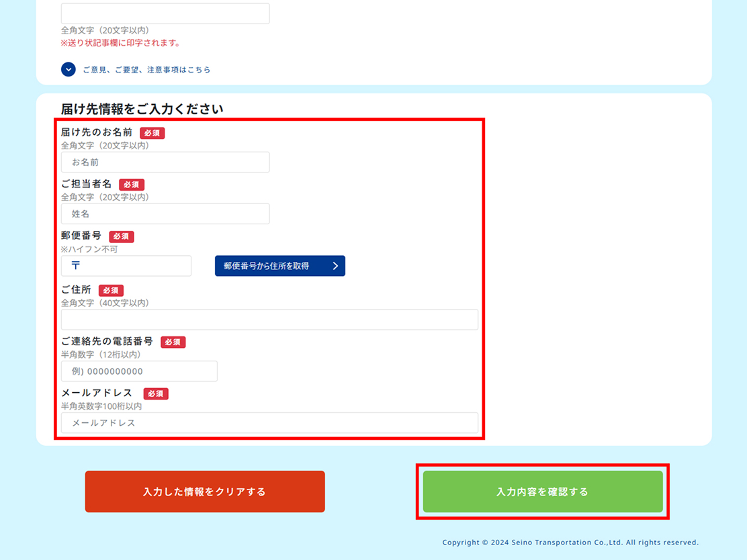Click the 郵便番号から住所を取得 button
Viewport: 747px width, 560px height.
tap(280, 266)
